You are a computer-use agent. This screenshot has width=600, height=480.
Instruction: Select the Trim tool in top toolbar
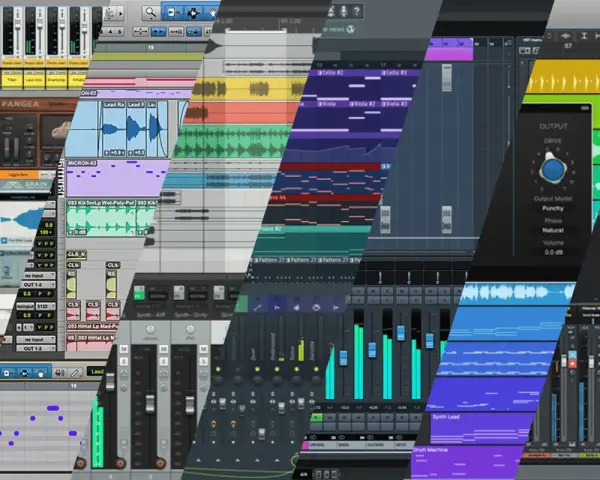coord(172,13)
